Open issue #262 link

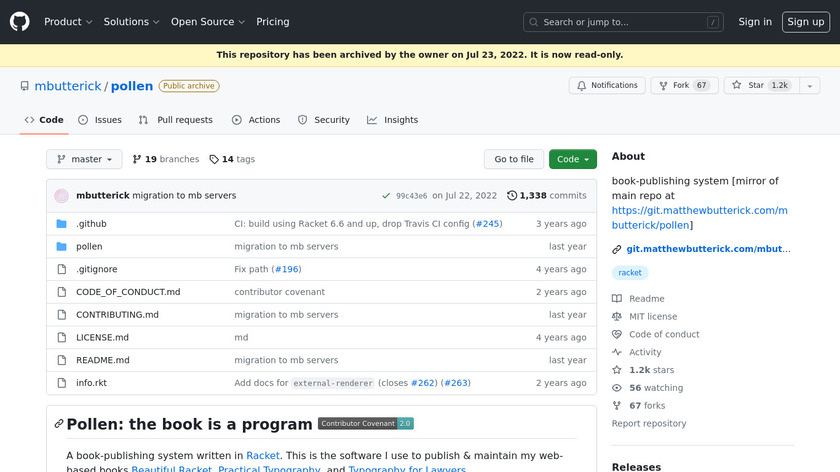423,383
